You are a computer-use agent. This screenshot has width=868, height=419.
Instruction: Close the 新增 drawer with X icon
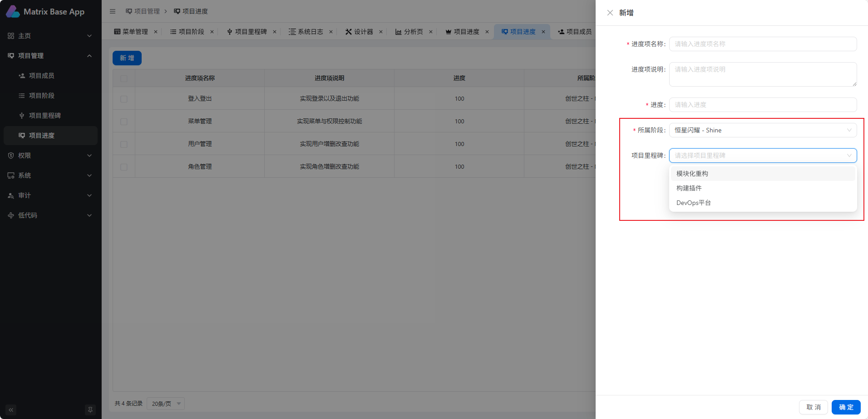[610, 13]
